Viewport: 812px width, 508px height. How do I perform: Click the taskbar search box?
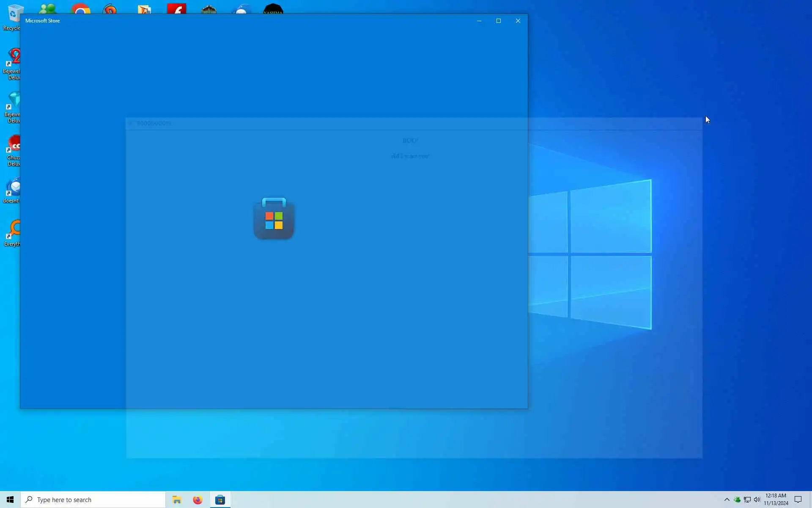(94, 500)
